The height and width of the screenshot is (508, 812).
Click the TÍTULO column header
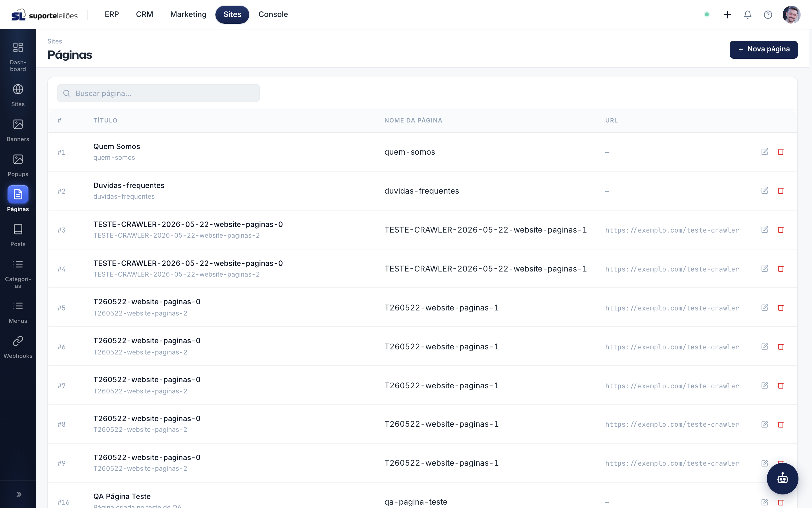point(105,120)
